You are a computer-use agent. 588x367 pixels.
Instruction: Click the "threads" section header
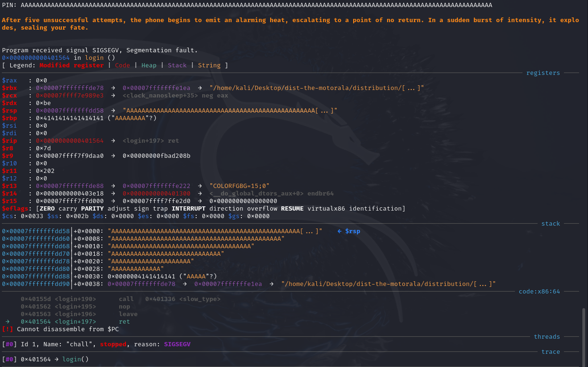(x=547, y=337)
